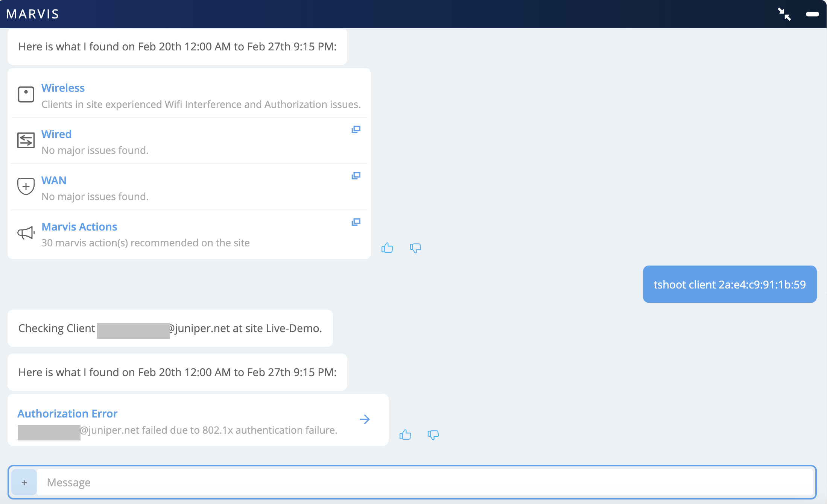The height and width of the screenshot is (504, 827).
Task: Open WAN results in new window icon
Action: [x=356, y=176]
